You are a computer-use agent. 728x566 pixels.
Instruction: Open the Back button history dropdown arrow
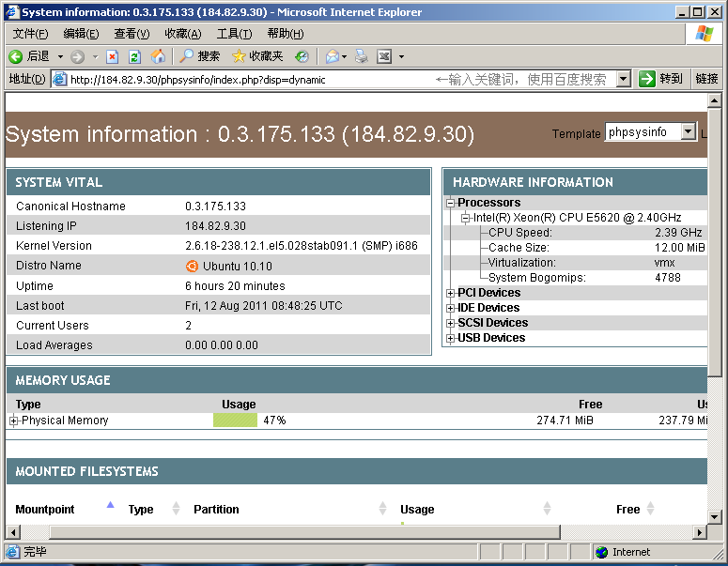coord(60,56)
